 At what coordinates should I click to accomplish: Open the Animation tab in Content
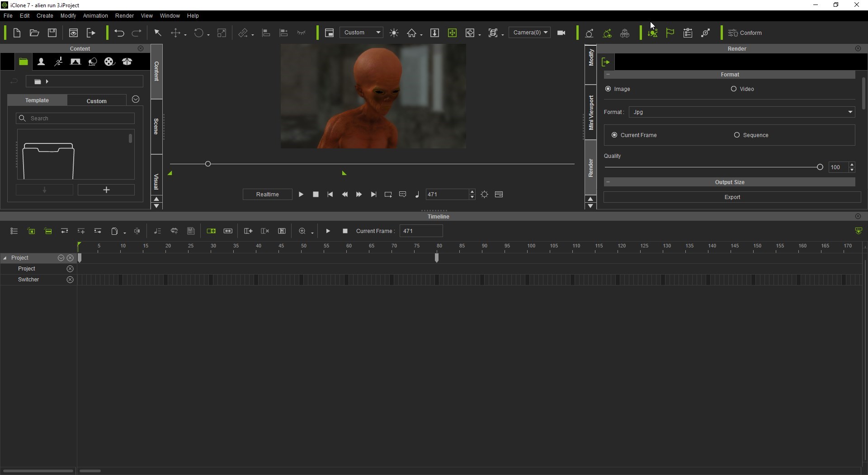58,62
